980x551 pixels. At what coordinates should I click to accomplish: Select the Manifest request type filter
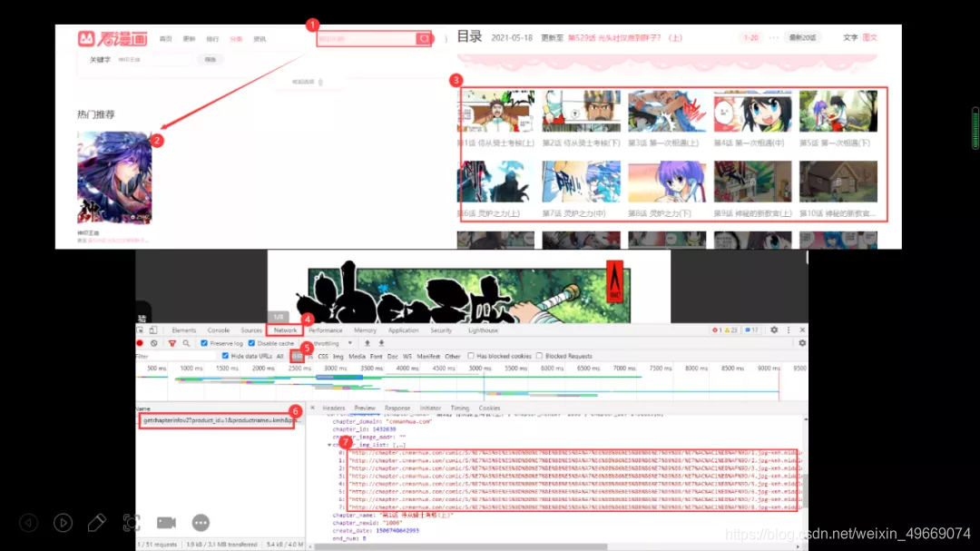[428, 357]
